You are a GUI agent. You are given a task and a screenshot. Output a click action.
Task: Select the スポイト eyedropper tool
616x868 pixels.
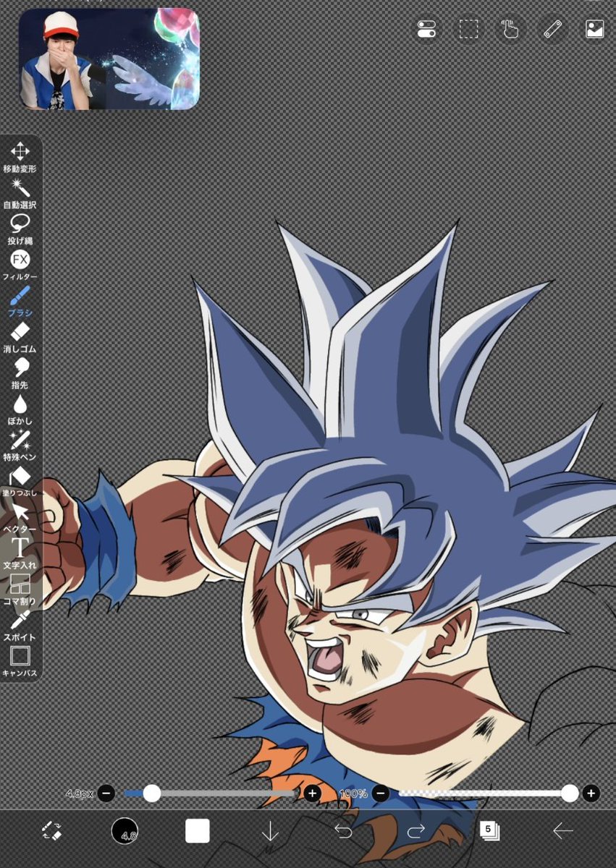pyautogui.click(x=20, y=626)
